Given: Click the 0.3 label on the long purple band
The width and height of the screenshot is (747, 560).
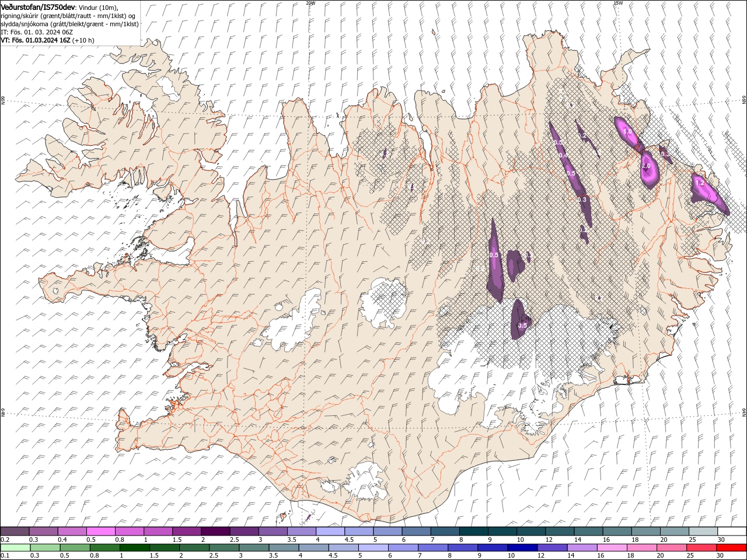Looking at the screenshot, I should point(582,199).
